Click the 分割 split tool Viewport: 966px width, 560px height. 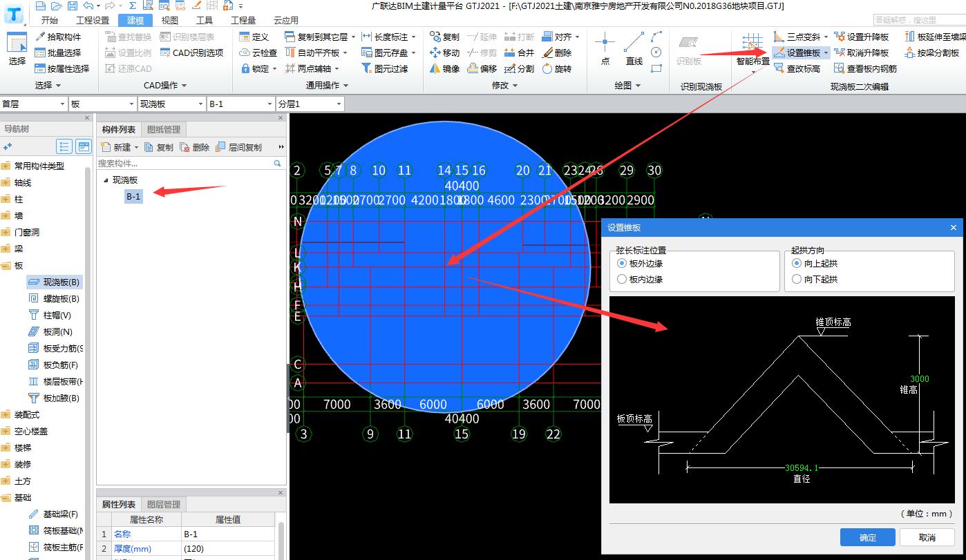click(519, 68)
